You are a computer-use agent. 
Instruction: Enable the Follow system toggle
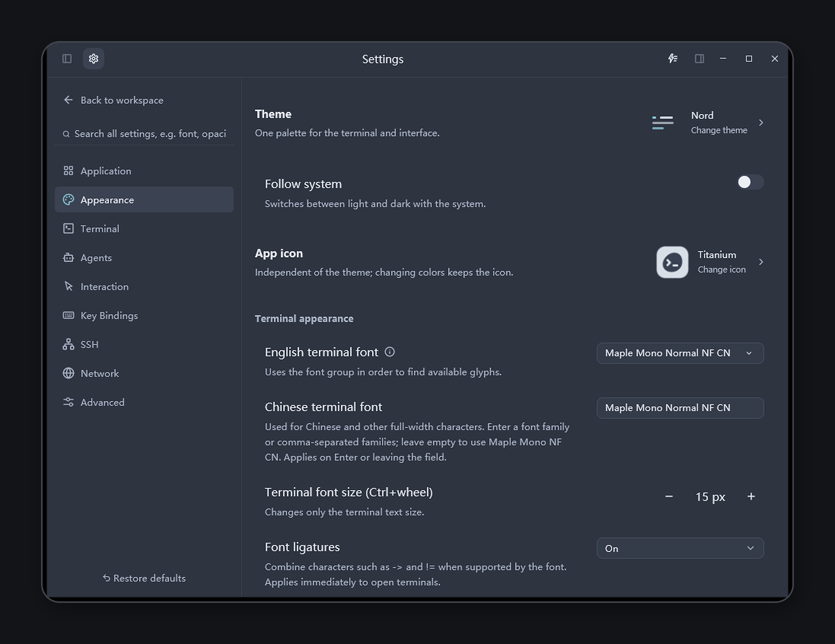coord(750,182)
